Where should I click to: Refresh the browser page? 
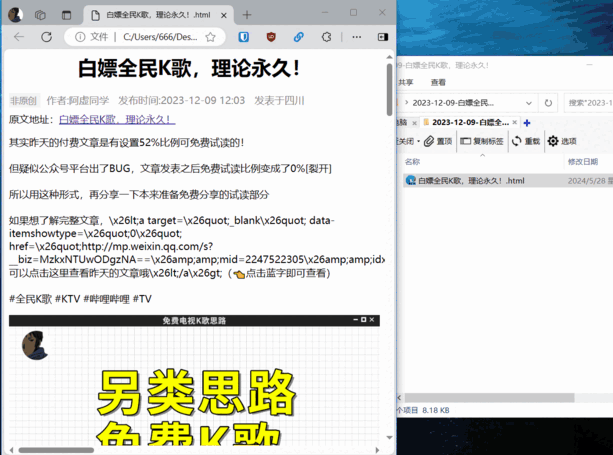click(47, 37)
